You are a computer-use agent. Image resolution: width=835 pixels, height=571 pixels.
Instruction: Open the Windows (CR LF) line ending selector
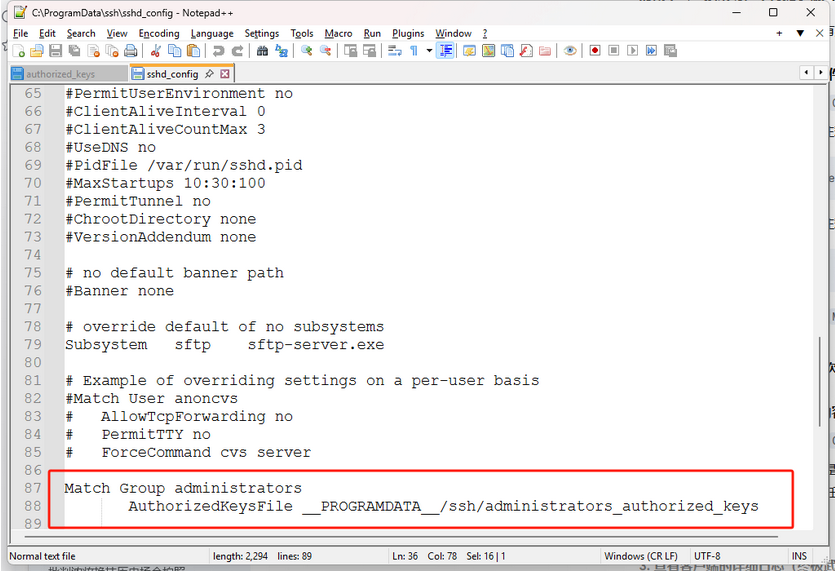coord(640,556)
